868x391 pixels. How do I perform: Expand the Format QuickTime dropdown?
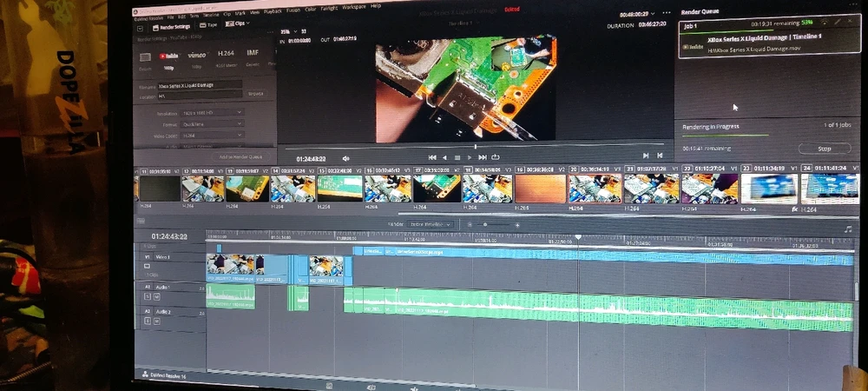tap(214, 124)
